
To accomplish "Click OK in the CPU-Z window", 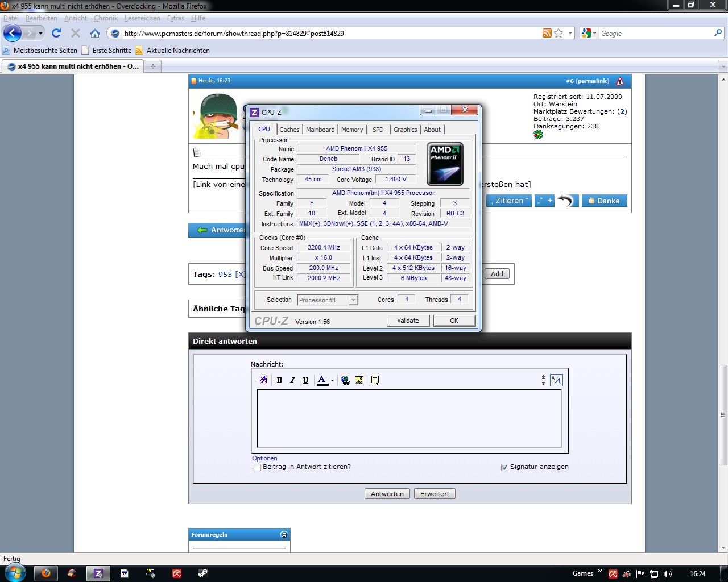I will click(x=454, y=321).
